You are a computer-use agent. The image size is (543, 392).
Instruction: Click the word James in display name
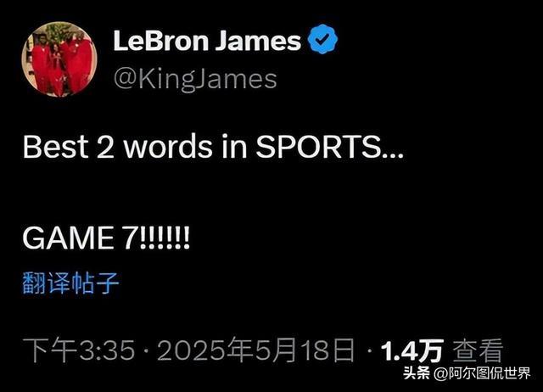pyautogui.click(x=258, y=41)
